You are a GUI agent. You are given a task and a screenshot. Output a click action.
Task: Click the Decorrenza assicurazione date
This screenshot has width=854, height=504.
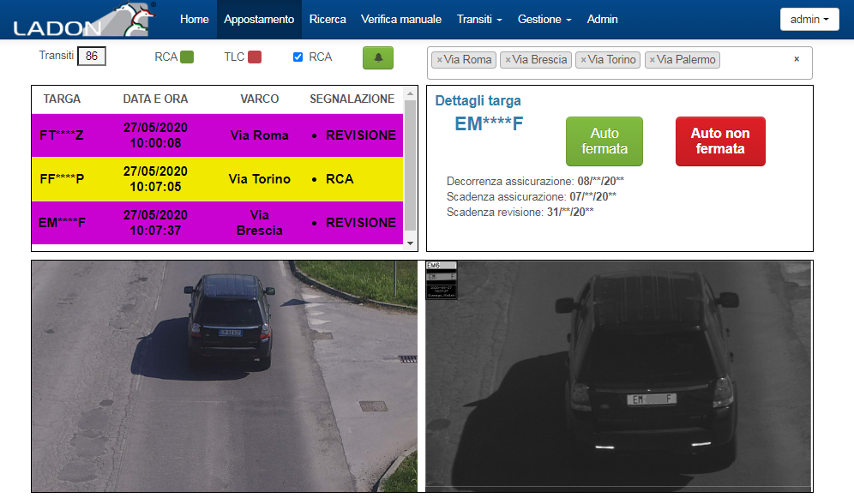[x=601, y=181]
